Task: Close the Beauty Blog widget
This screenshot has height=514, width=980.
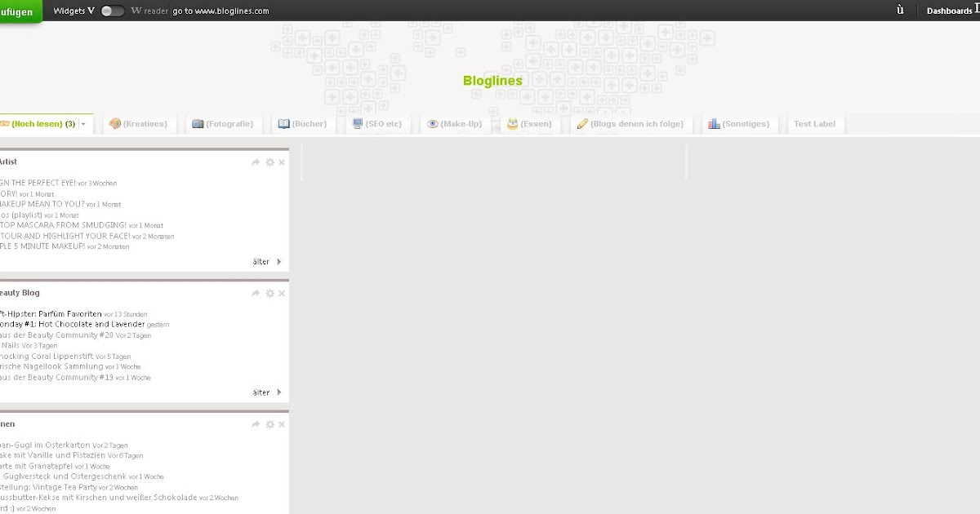Action: click(282, 293)
